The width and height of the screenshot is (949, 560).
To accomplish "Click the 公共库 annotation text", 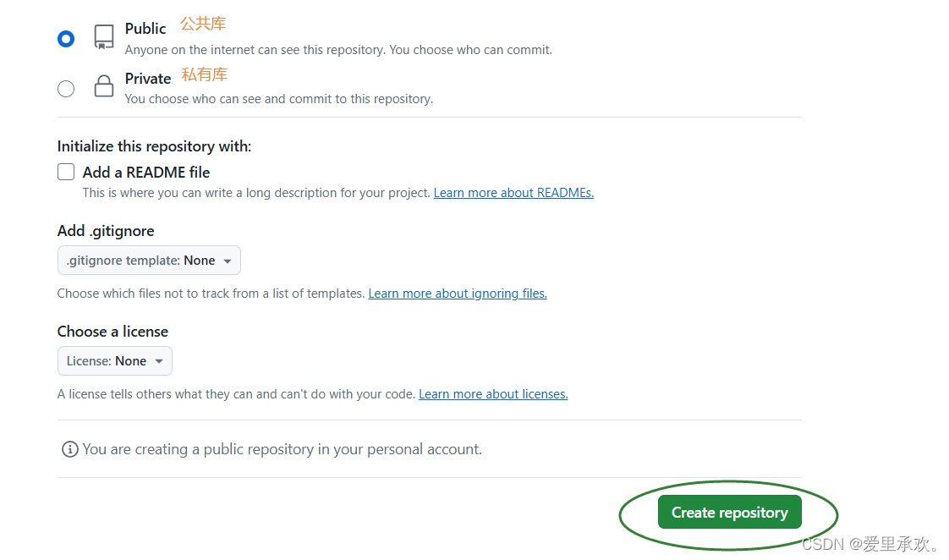I will pyautogui.click(x=203, y=24).
